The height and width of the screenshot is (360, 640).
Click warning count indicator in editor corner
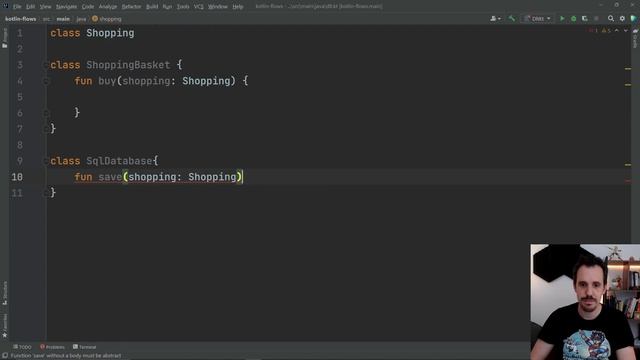(606, 31)
